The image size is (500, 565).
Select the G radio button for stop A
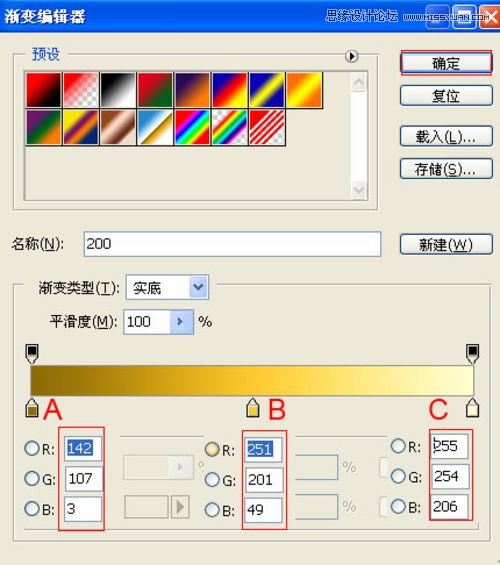pyautogui.click(x=32, y=479)
